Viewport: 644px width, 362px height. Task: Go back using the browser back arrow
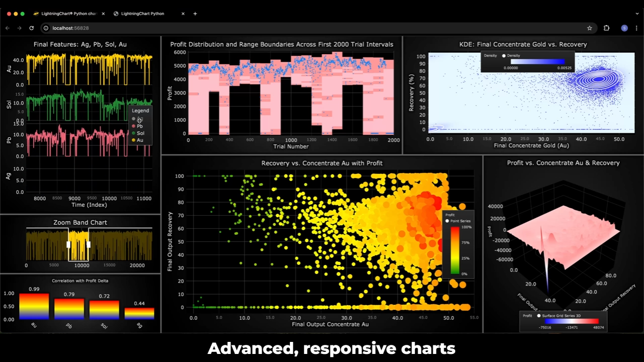8,28
